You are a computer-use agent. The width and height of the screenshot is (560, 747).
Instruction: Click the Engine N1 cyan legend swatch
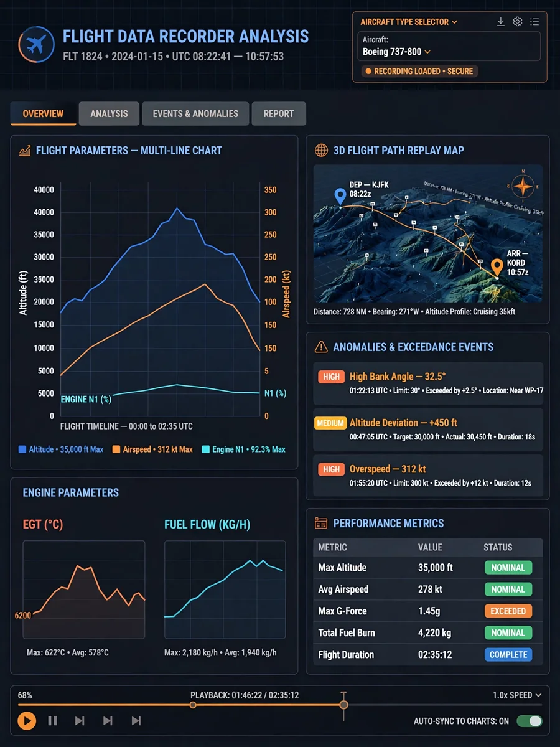click(206, 449)
